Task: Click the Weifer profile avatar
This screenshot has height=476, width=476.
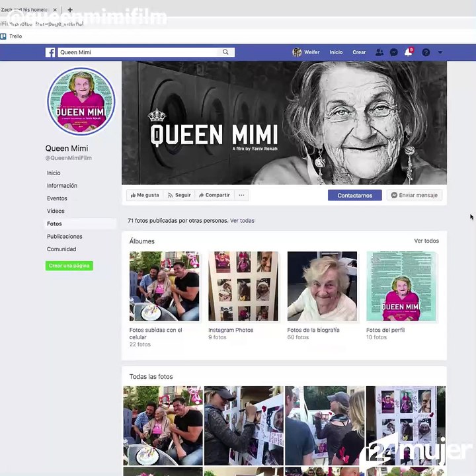Action: click(x=297, y=52)
